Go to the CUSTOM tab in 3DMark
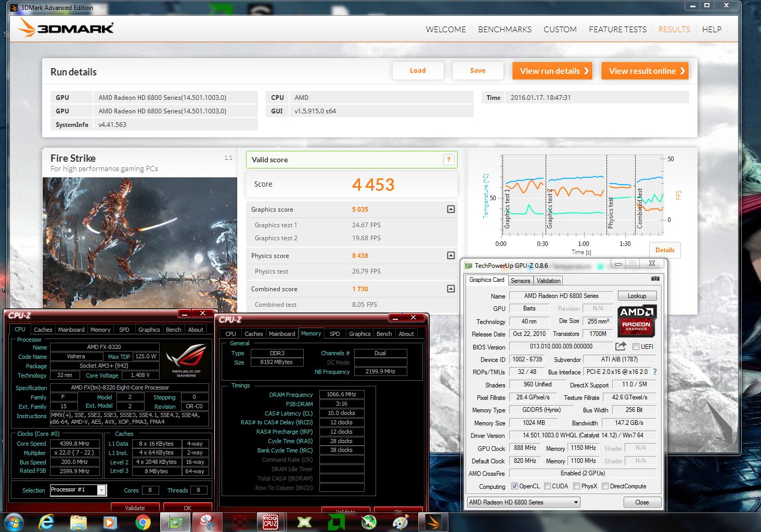The width and height of the screenshot is (761, 532). pos(560,29)
